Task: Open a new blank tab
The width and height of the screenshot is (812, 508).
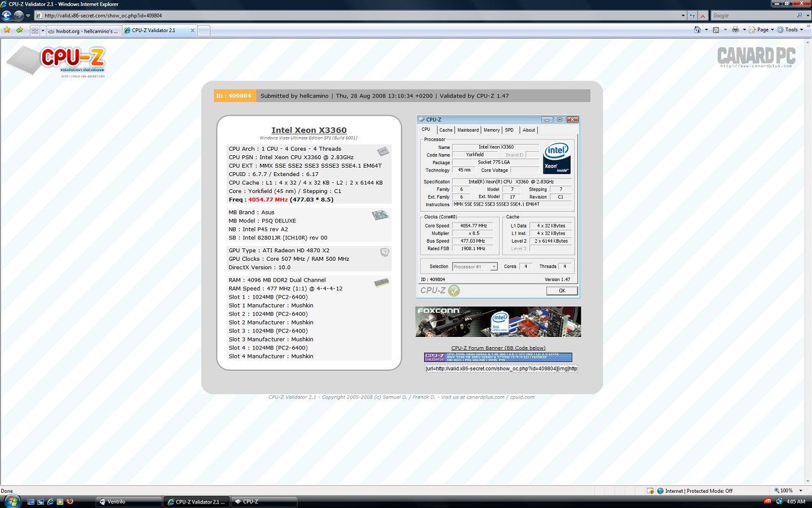Action: tap(204, 31)
